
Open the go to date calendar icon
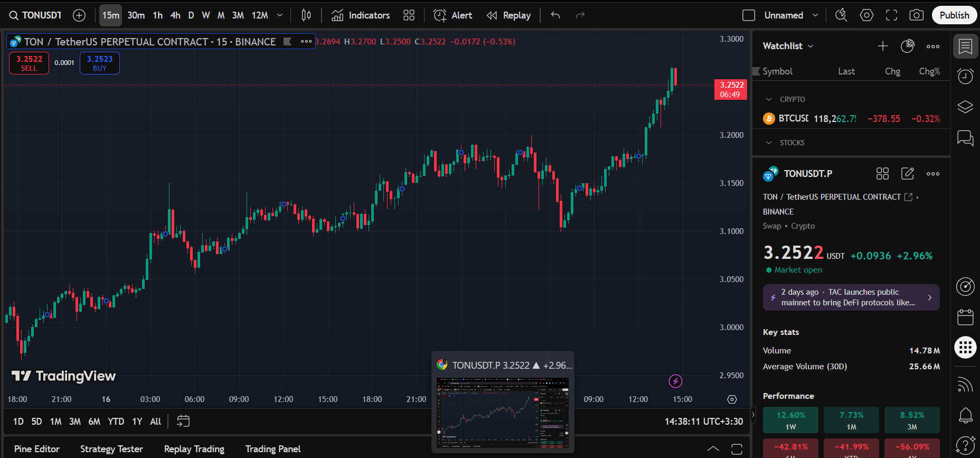[183, 421]
